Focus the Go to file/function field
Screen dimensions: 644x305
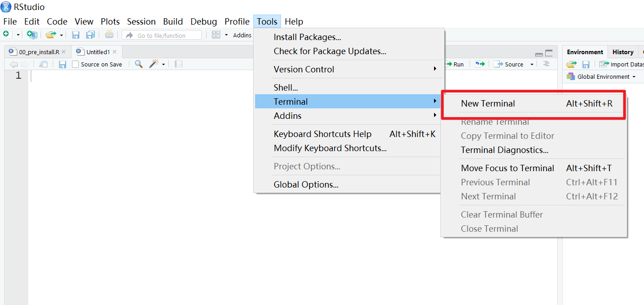point(162,35)
